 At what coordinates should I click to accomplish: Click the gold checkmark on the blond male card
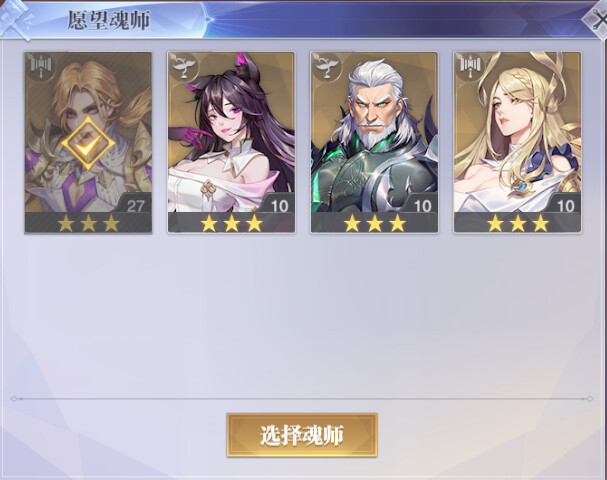coord(88,144)
